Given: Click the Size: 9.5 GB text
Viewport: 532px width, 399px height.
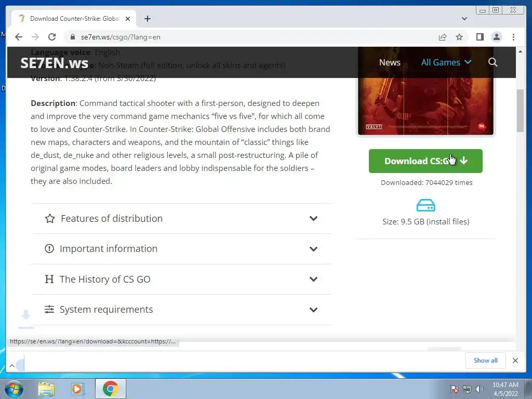Looking at the screenshot, I should click(x=426, y=221).
